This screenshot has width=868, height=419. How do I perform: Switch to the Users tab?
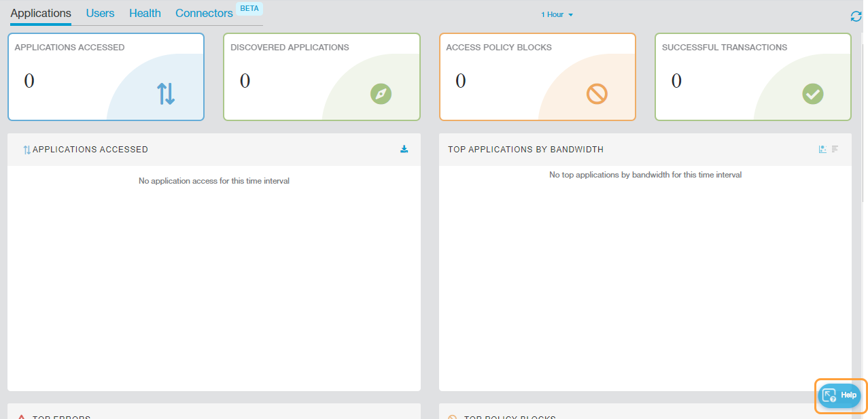click(x=100, y=14)
